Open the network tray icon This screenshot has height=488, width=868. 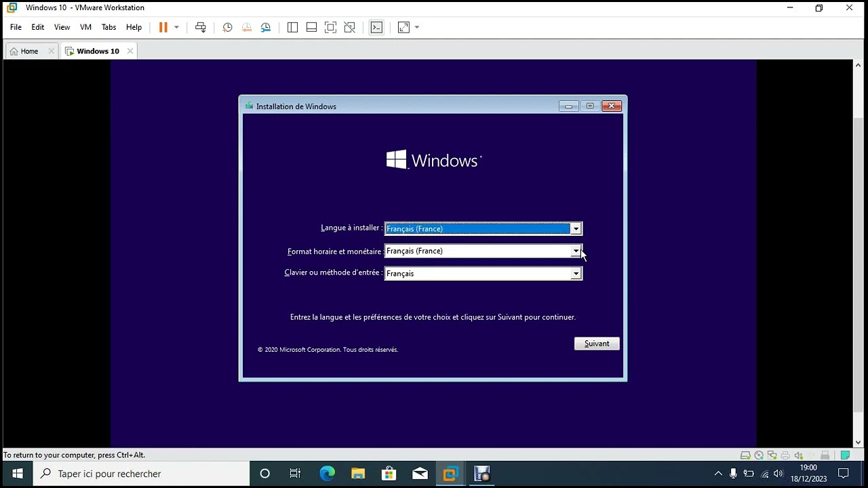click(764, 474)
